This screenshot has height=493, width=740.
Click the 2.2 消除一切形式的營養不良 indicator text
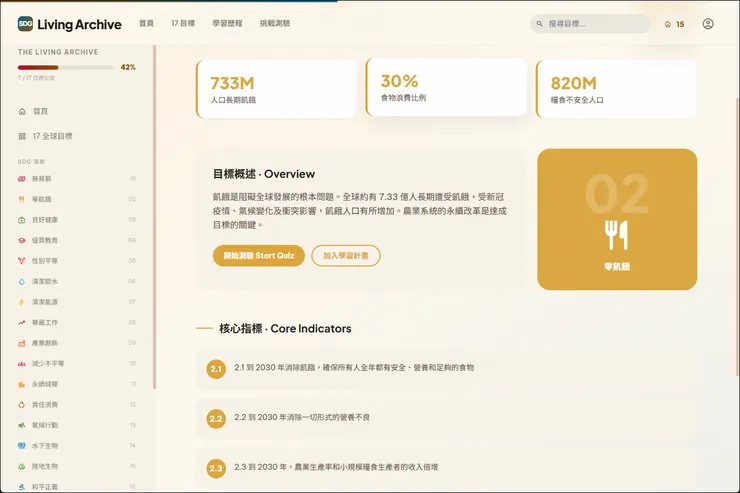pyautogui.click(x=302, y=418)
